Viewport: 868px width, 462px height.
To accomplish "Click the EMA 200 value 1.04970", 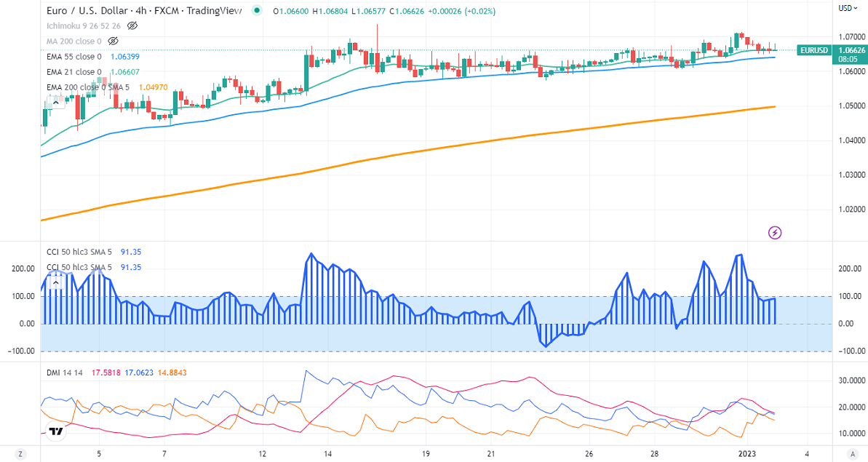I will point(153,87).
